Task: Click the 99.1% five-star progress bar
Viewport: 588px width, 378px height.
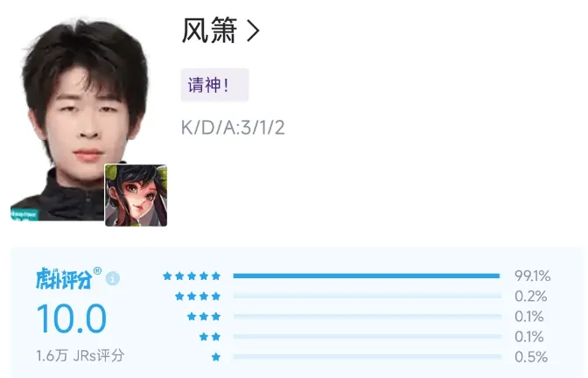Action: [x=367, y=276]
